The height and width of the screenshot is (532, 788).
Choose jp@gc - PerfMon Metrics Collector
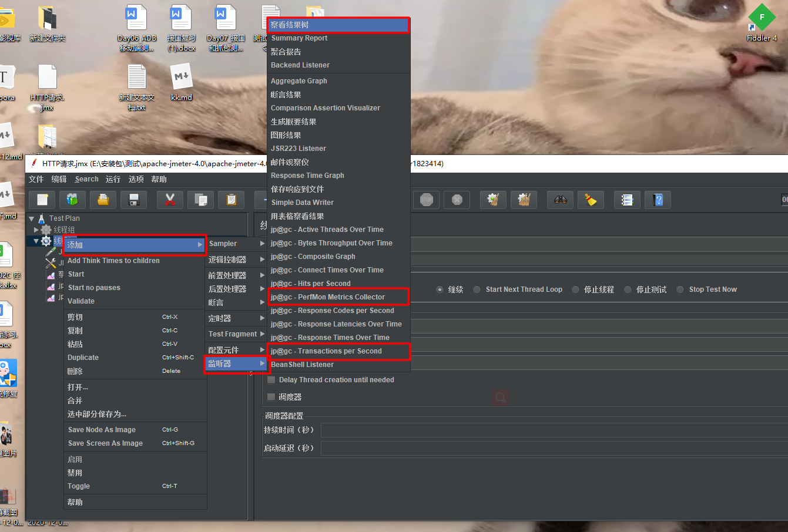click(338, 297)
